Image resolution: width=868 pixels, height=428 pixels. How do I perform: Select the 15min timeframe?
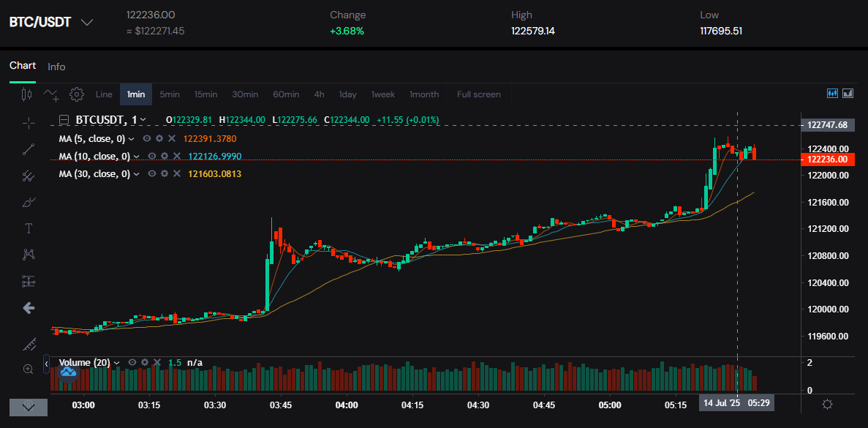tap(206, 94)
